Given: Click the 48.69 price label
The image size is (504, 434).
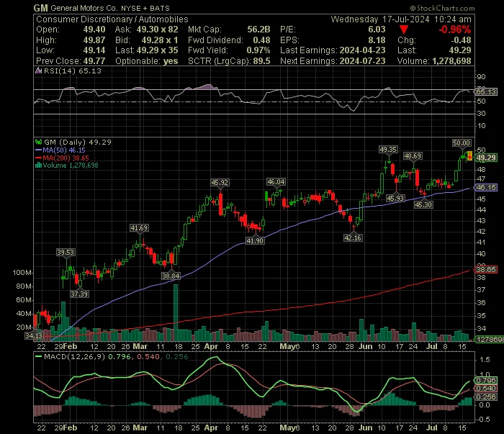Looking at the screenshot, I should [413, 156].
